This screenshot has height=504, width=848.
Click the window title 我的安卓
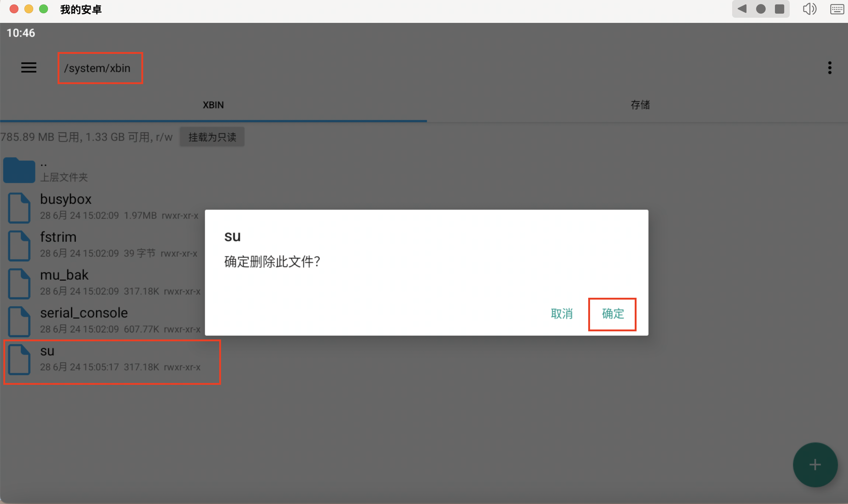[x=81, y=10]
